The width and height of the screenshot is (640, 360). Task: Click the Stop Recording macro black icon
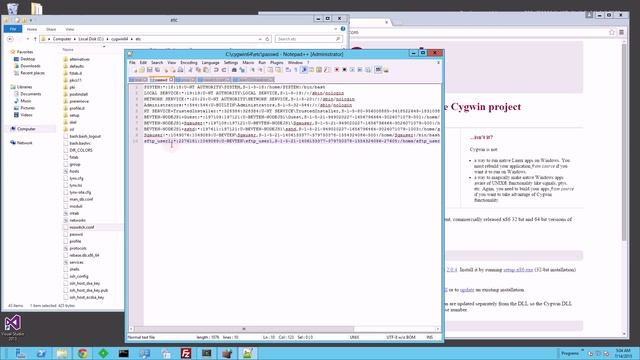coord(344,70)
